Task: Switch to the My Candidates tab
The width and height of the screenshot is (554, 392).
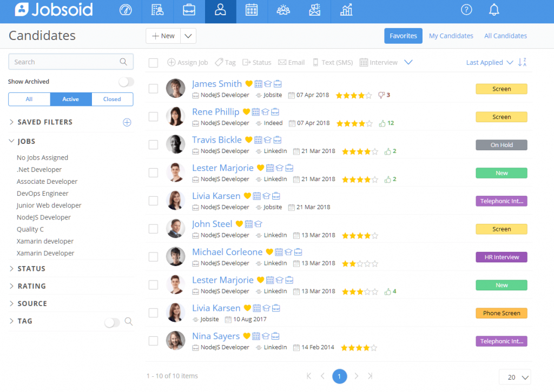Action: (x=451, y=35)
